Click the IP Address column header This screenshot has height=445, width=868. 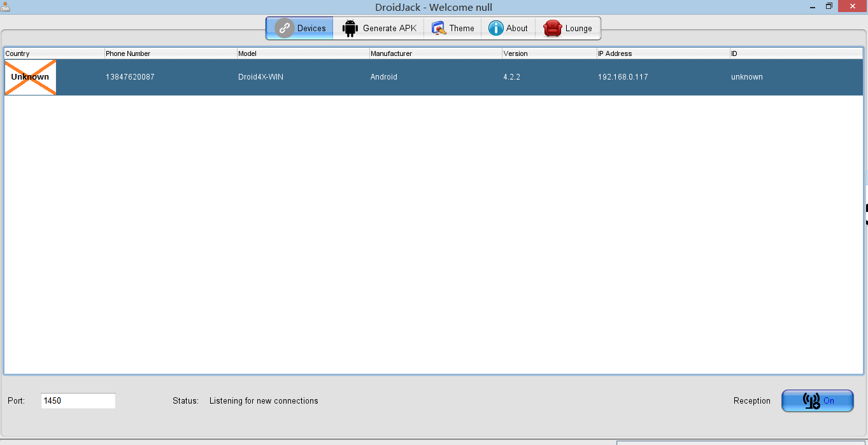tap(664, 53)
